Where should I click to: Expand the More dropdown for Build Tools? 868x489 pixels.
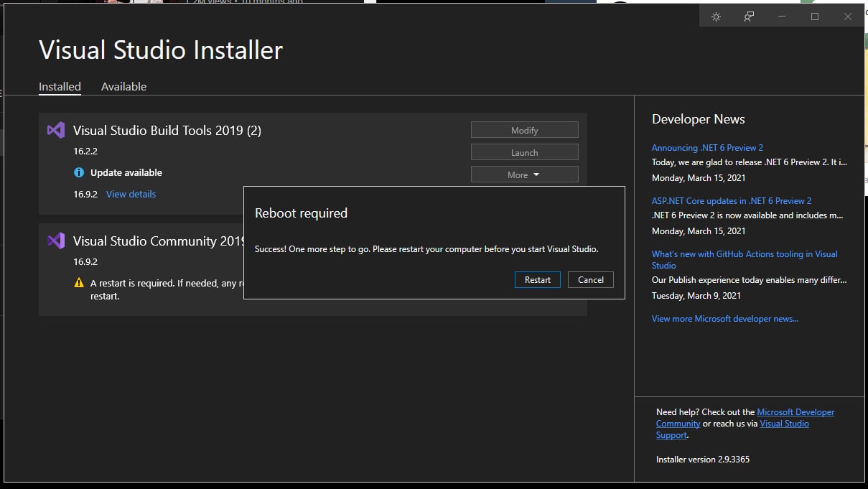[524, 174]
